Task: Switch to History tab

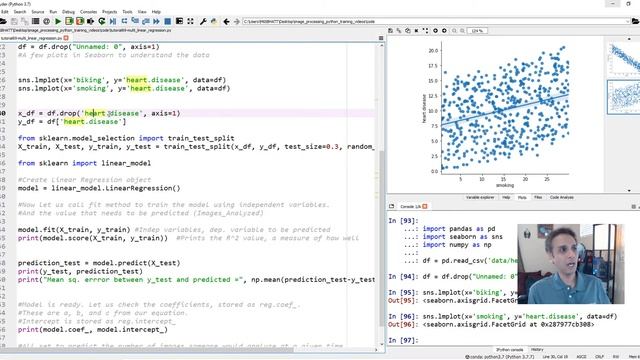Action: (537, 349)
